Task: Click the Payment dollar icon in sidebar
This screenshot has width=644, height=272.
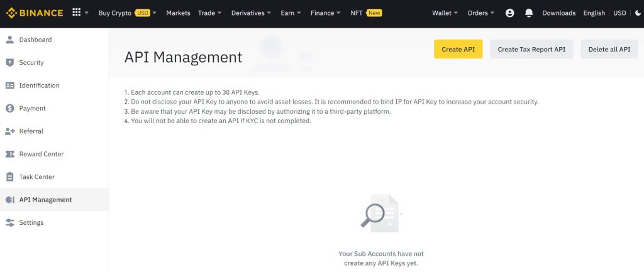Action: [9, 108]
